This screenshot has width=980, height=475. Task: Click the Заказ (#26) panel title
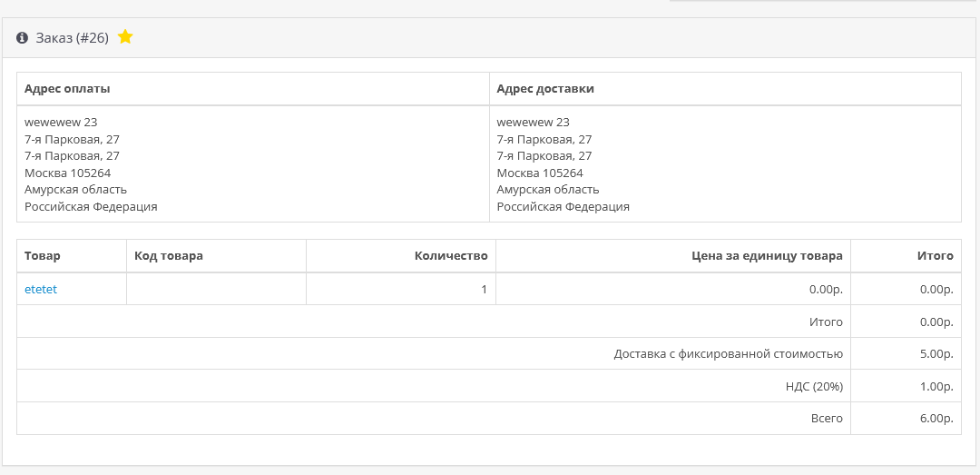click(x=72, y=38)
